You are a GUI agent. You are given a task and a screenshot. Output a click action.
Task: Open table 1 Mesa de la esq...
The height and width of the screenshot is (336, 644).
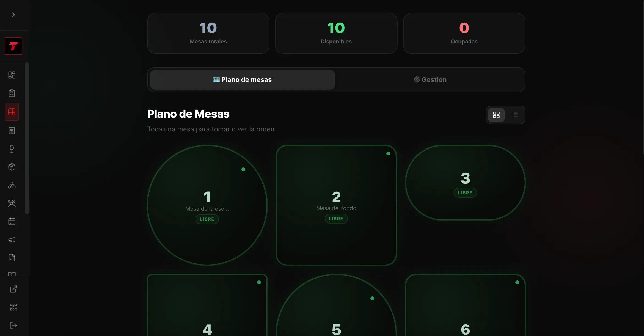[x=207, y=205]
